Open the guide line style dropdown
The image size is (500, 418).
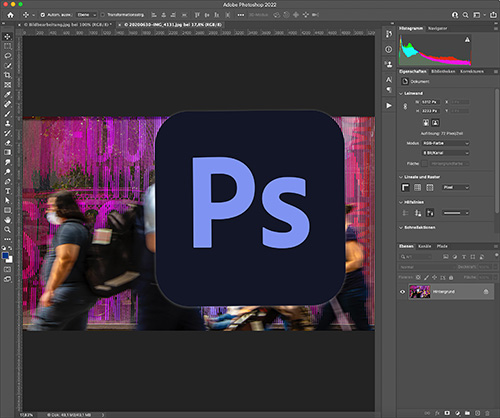(456, 213)
